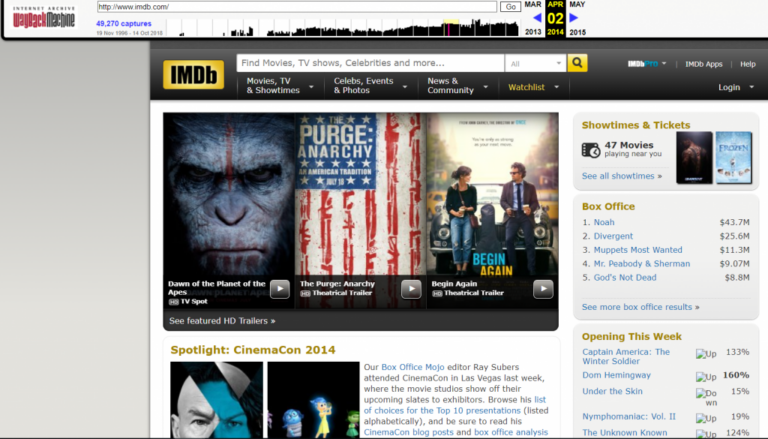Click the Captain America Up trend icon

706,354
